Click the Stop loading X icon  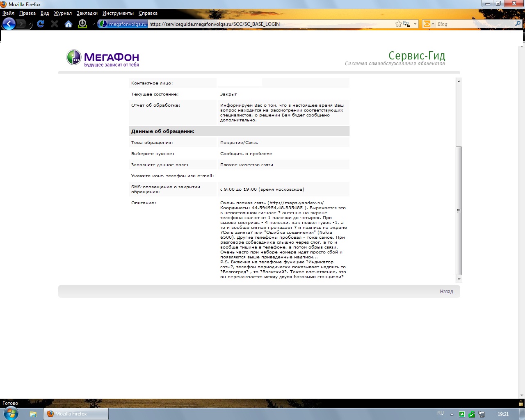(x=55, y=24)
